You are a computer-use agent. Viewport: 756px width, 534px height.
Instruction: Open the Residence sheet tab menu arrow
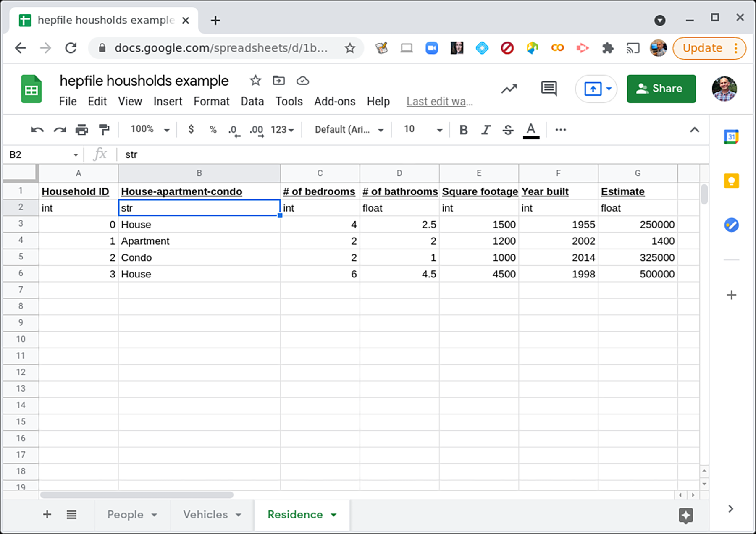pyautogui.click(x=334, y=515)
